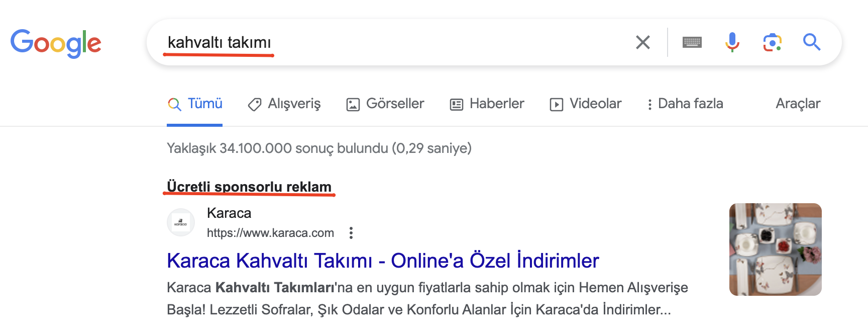Open the Karaca product image thumbnail
Viewport: 868px width, 332px height.
tap(776, 250)
